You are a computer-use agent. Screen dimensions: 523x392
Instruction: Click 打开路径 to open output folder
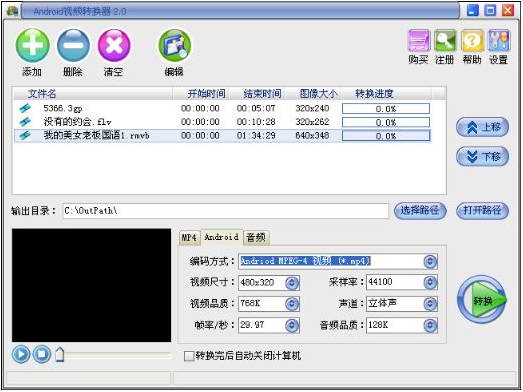(482, 211)
